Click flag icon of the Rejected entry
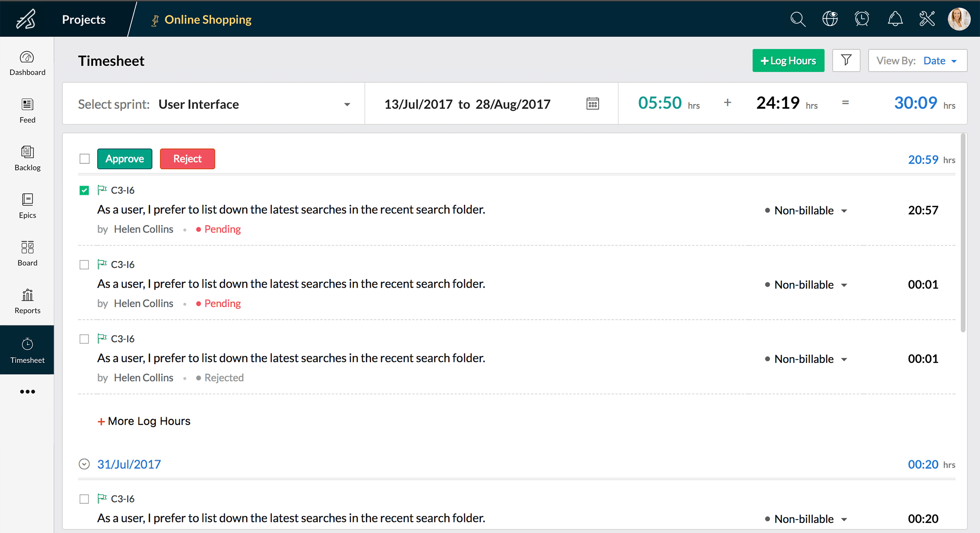980x533 pixels. pos(102,338)
